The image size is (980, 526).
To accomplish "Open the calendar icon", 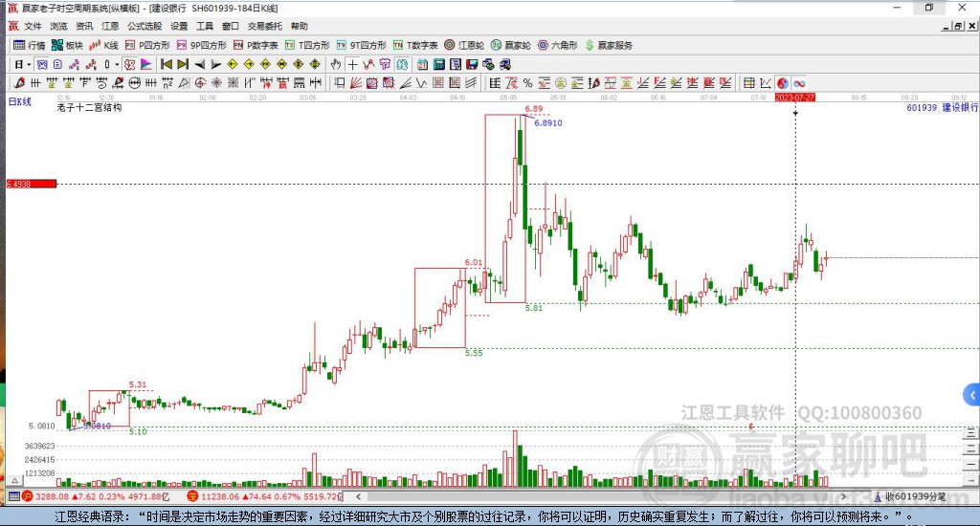I will click(422, 64).
